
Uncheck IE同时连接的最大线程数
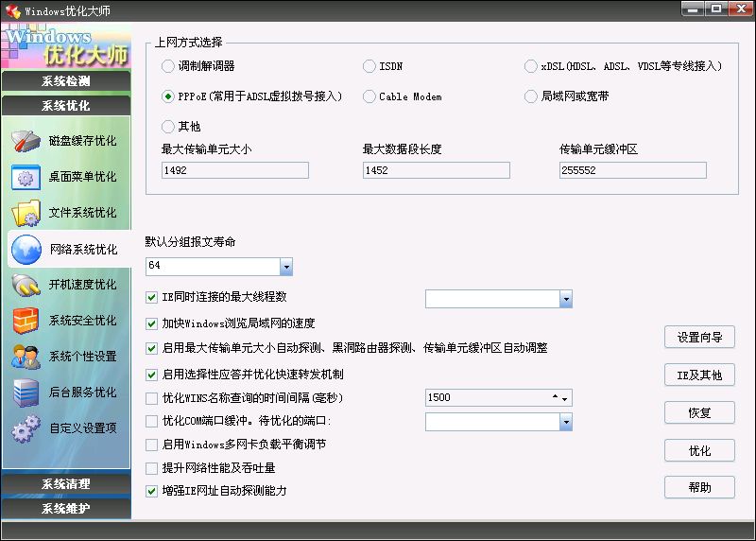(151, 297)
